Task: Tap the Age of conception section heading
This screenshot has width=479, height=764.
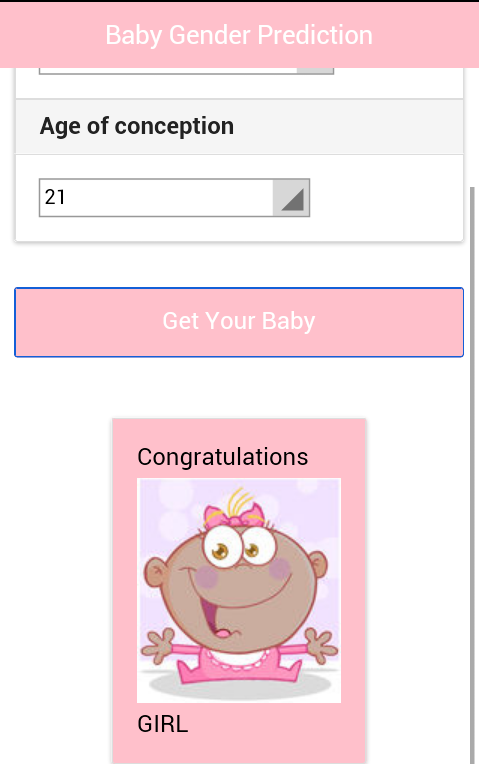Action: 137,126
